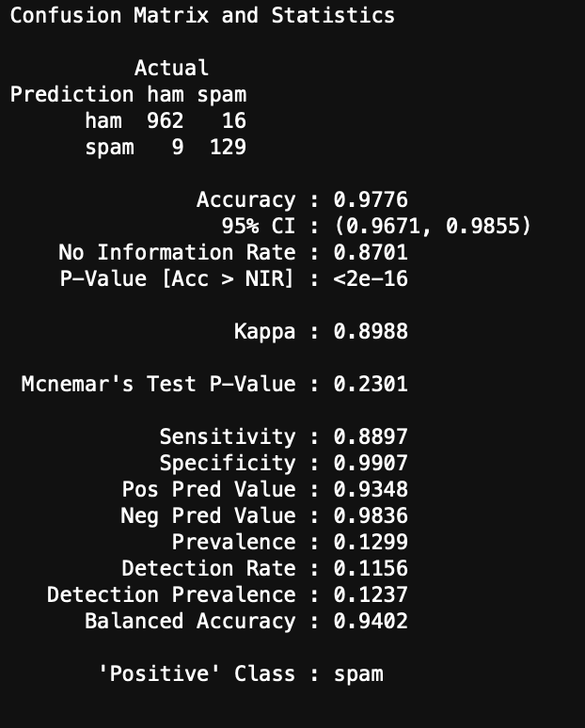Click the 'Confusion Matrix and Statistics' heading
Image resolution: width=585 pixels, height=728 pixels.
(202, 16)
